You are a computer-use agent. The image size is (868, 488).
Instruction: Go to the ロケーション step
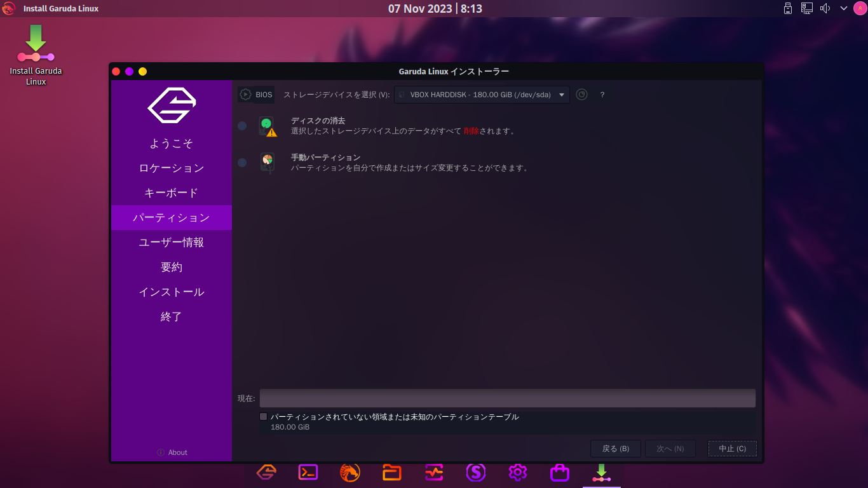(172, 168)
